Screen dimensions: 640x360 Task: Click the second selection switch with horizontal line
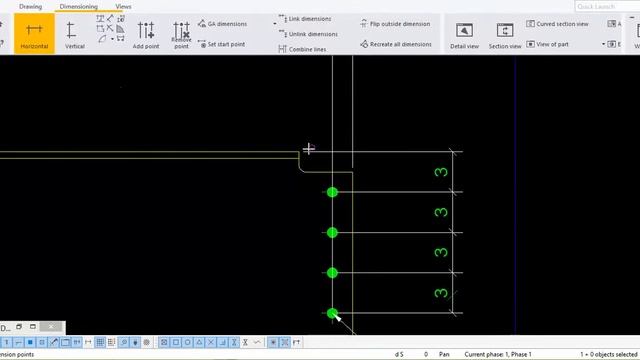click(x=18, y=342)
